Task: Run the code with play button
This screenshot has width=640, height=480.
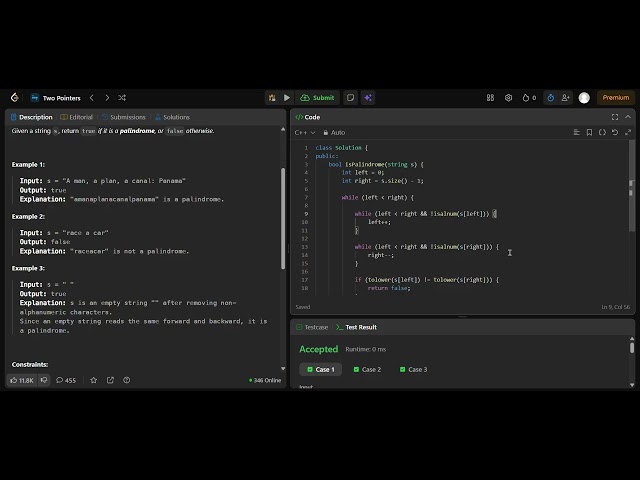Action: pyautogui.click(x=287, y=98)
